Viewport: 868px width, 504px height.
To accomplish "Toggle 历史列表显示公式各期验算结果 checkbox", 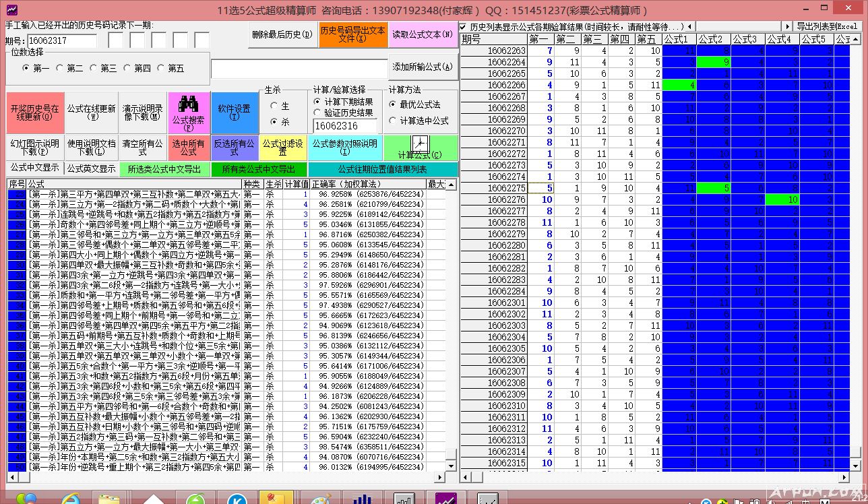I will (464, 27).
